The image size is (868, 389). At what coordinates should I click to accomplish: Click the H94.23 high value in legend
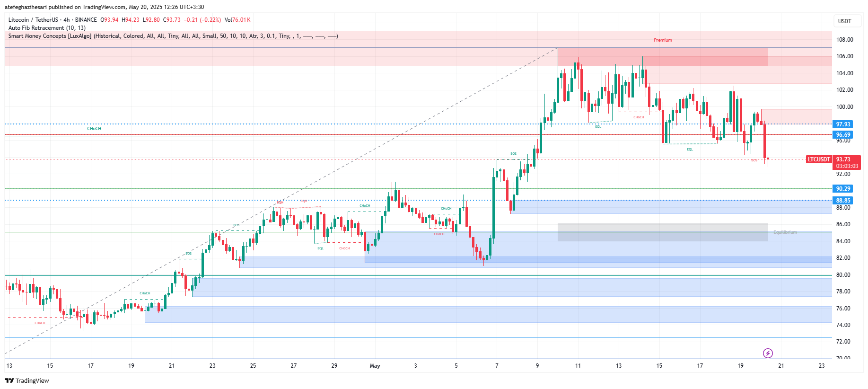pyautogui.click(x=131, y=20)
